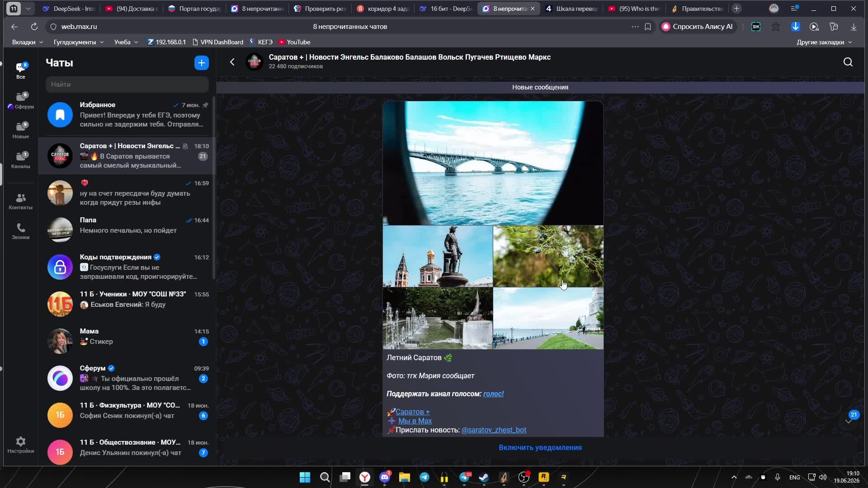Switch to the Проверить рез tab
Viewport: 868px width, 488px height.
coord(320,9)
